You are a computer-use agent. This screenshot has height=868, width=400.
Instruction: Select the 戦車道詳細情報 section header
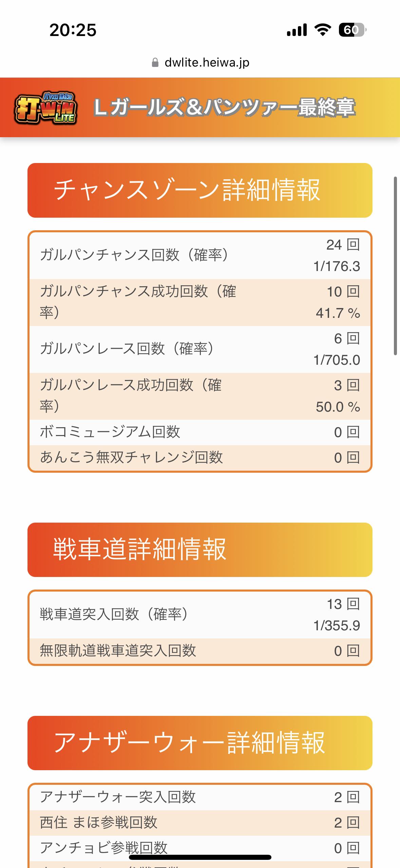(x=200, y=549)
